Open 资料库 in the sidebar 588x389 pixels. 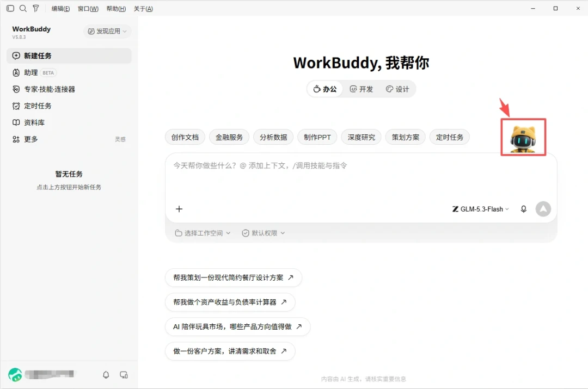click(x=69, y=122)
